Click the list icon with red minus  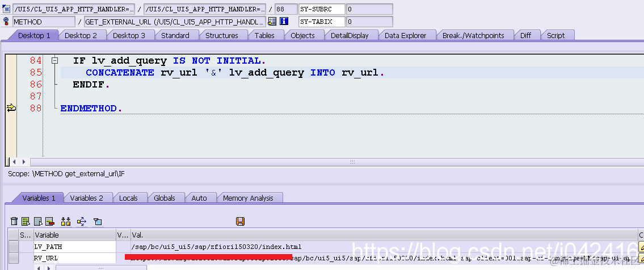50,222
